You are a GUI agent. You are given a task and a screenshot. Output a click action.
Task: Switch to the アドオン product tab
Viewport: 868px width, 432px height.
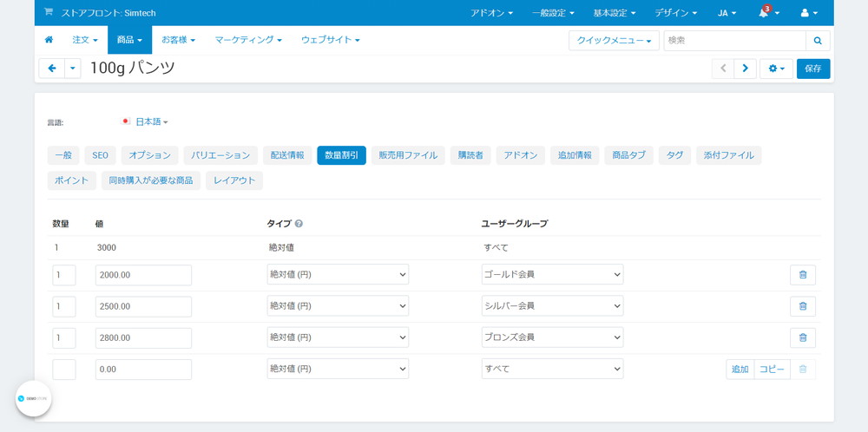[520, 155]
